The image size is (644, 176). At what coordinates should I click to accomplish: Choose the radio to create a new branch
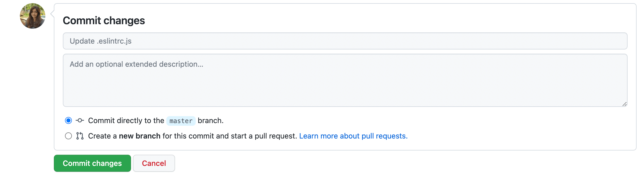[x=68, y=136]
